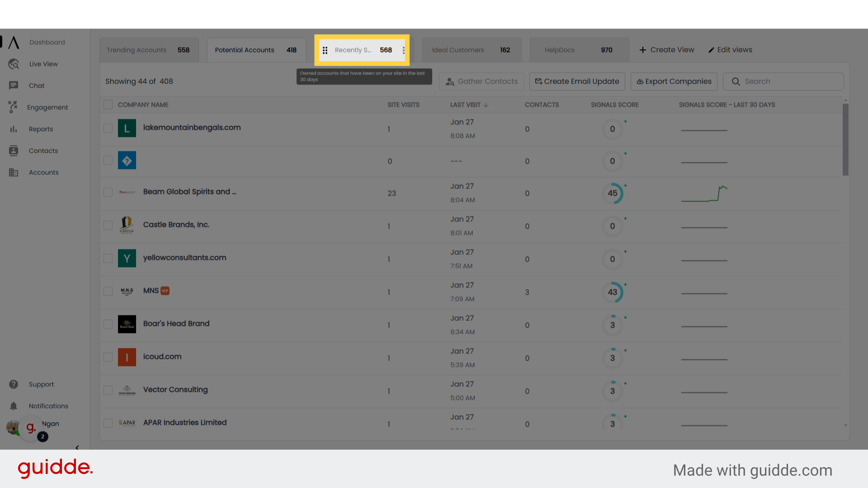
Task: Switch to Trending Accounts tab
Action: tap(149, 50)
